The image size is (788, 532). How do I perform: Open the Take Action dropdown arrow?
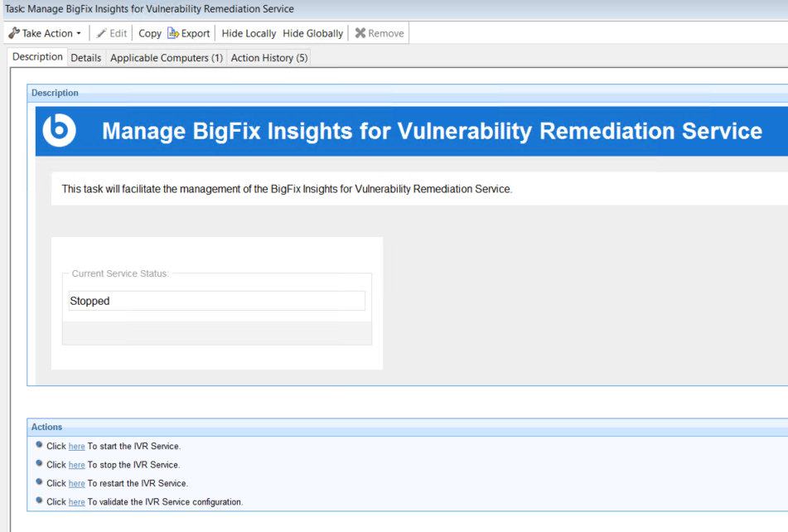tap(79, 34)
